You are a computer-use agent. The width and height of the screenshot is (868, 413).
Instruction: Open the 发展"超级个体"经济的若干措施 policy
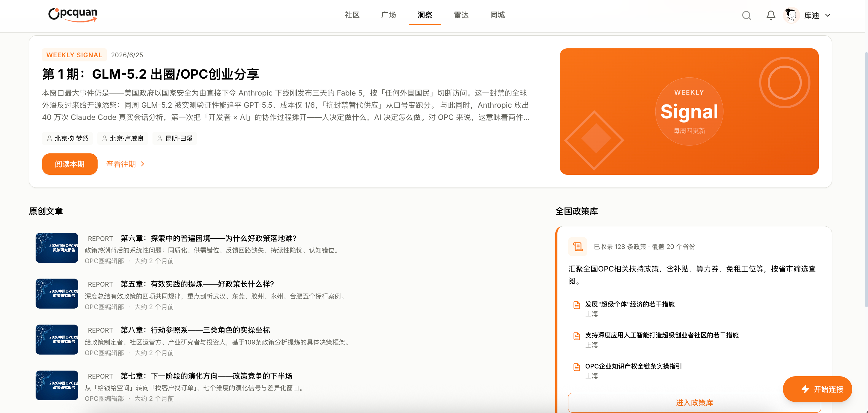pyautogui.click(x=630, y=304)
